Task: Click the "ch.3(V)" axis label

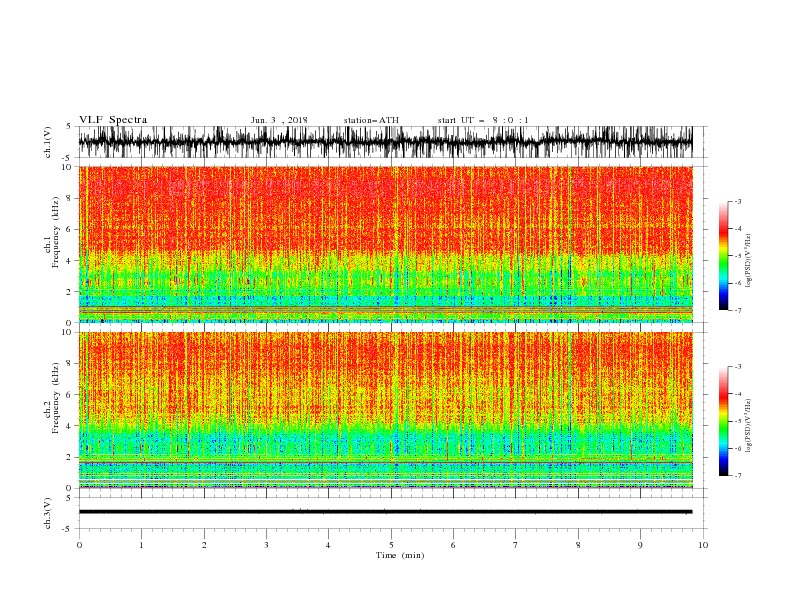Action: point(48,513)
